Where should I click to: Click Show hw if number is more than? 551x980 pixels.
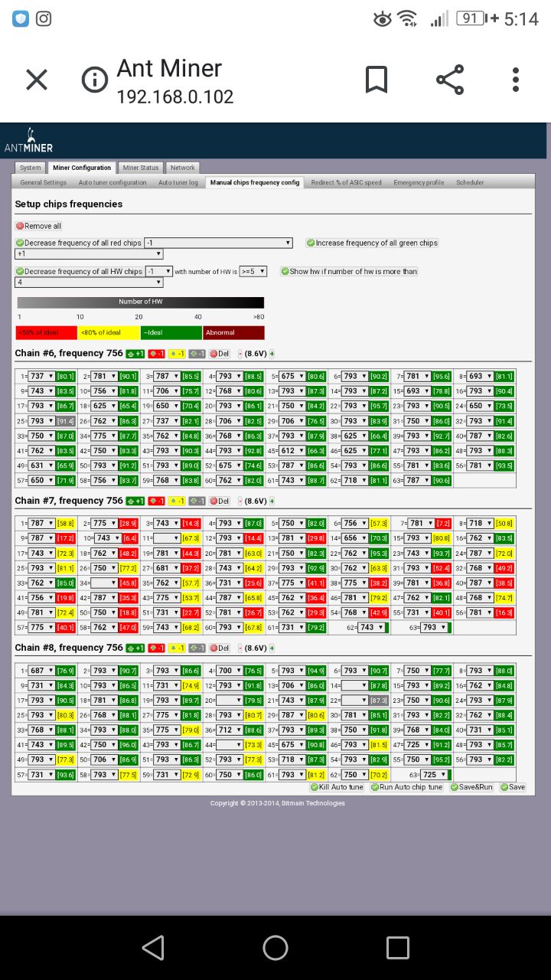[x=350, y=271]
